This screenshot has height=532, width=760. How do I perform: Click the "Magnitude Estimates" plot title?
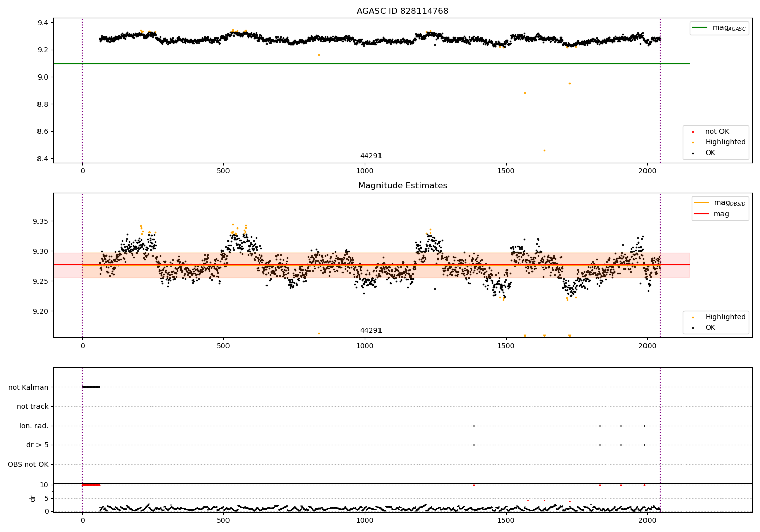(x=402, y=186)
